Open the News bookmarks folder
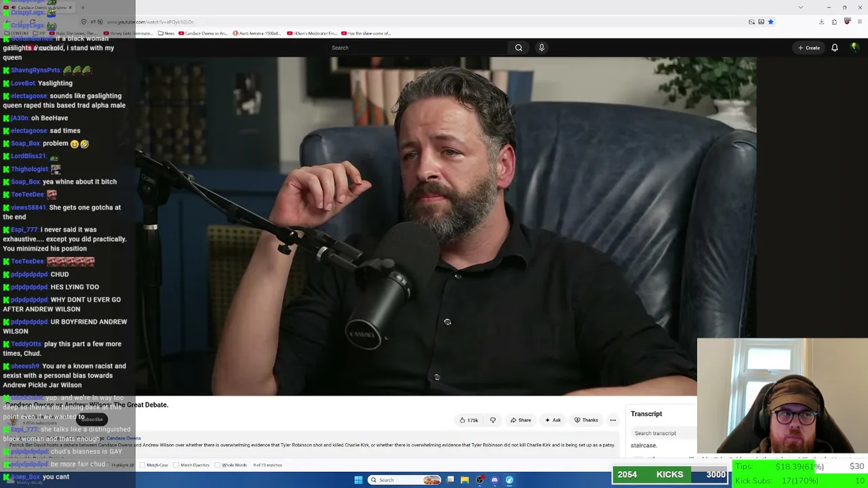The image size is (868, 488). pyautogui.click(x=166, y=33)
